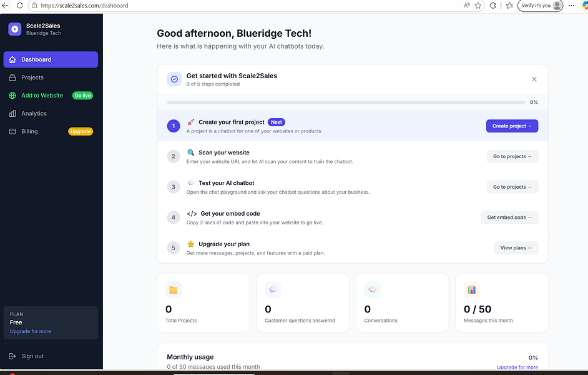Click the Conversations label
Image resolution: width=588 pixels, height=375 pixels.
coord(381,321)
